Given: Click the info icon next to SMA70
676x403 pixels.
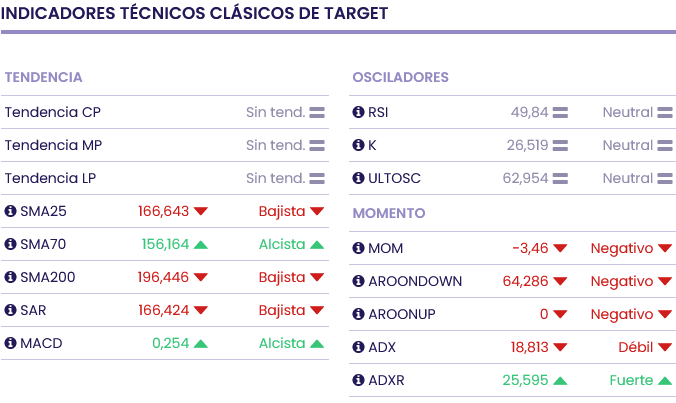Looking at the screenshot, I should tap(11, 244).
